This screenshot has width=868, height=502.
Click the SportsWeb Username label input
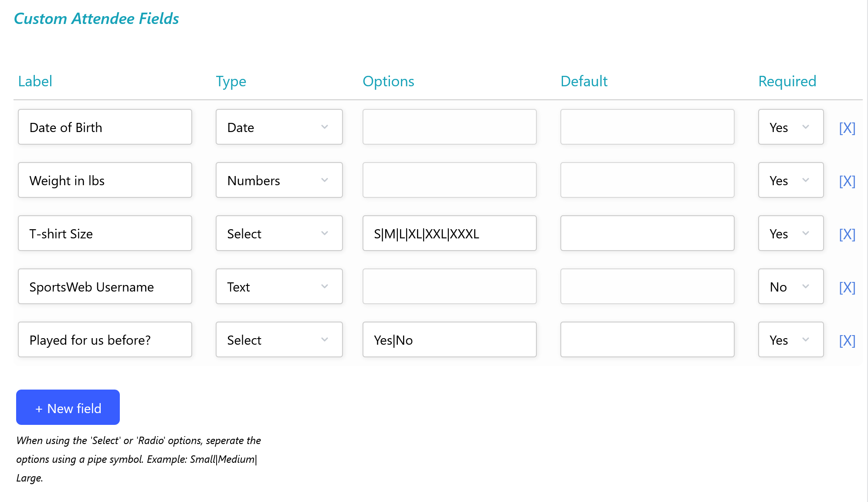105,287
